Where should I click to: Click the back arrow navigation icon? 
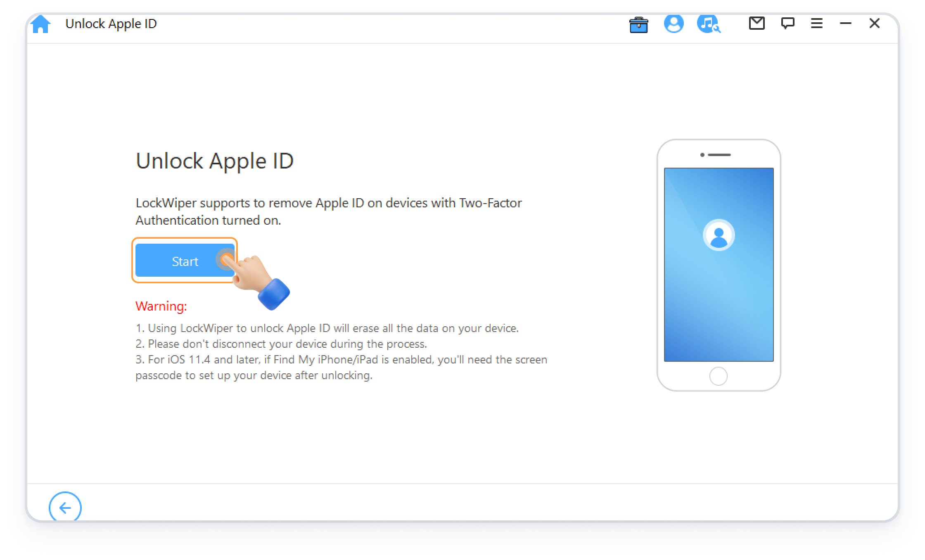(65, 507)
